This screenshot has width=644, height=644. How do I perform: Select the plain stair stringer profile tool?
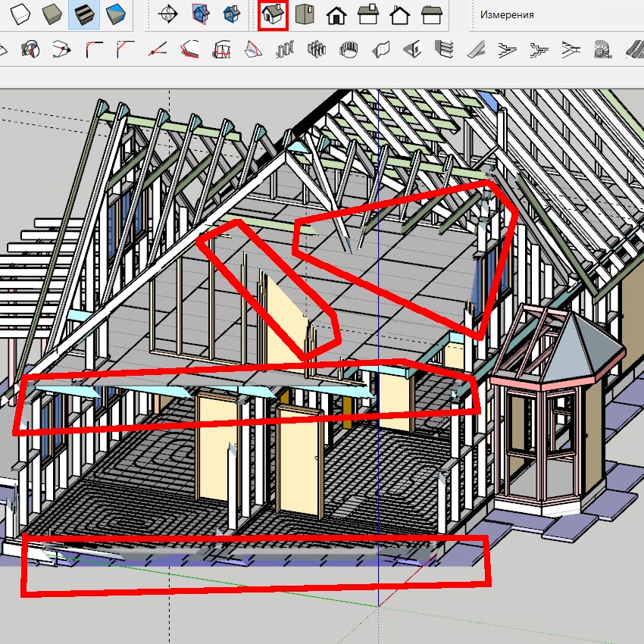click(571, 50)
